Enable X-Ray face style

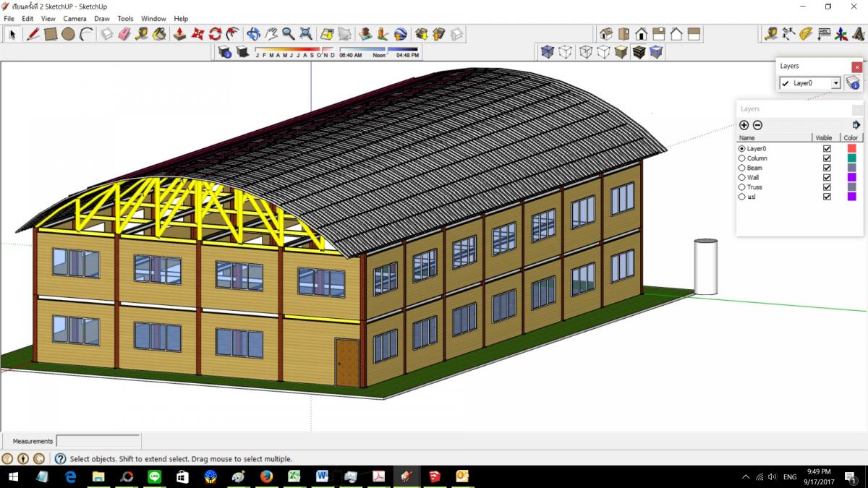[x=548, y=52]
